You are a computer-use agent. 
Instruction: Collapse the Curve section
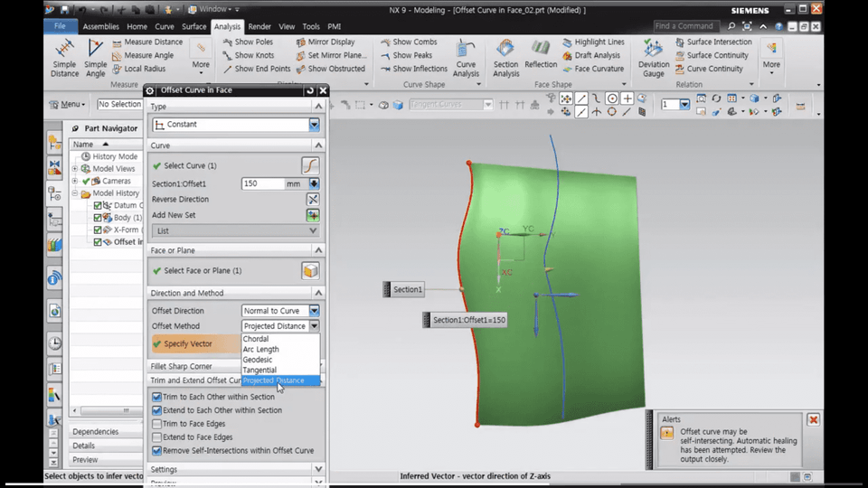318,145
